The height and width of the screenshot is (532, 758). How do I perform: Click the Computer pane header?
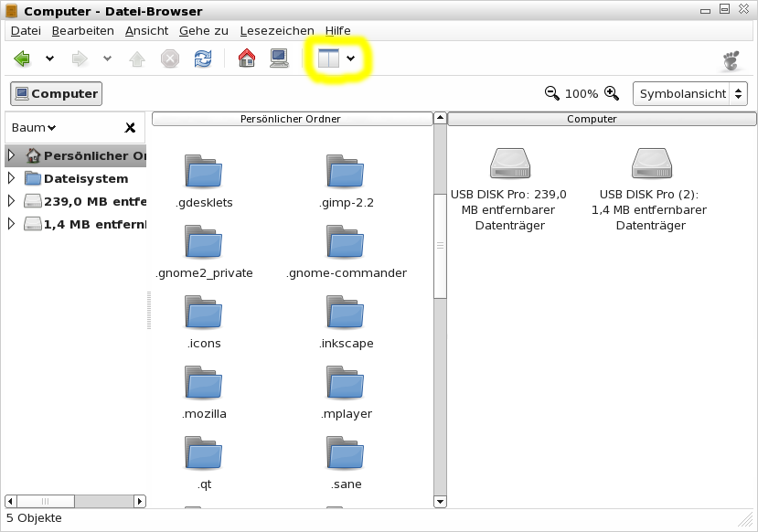pyautogui.click(x=602, y=119)
